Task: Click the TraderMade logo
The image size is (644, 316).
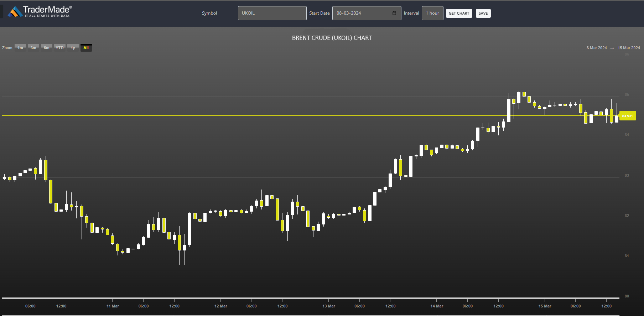Action: (x=40, y=11)
